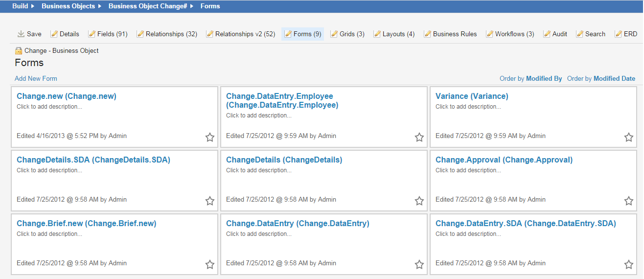644x279 pixels.
Task: Click description placeholder on Change.DataEntry form
Action: point(258,234)
